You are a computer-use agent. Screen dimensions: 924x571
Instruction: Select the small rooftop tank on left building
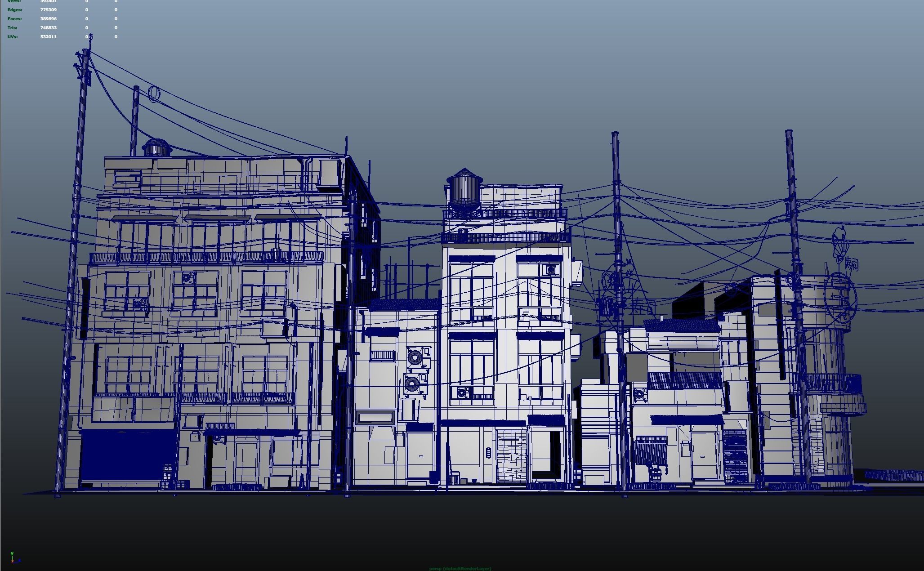(x=156, y=148)
